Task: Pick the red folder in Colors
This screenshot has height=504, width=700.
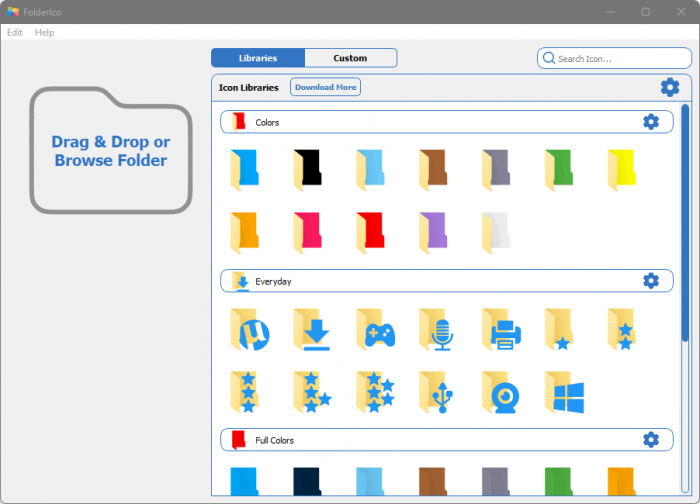Action: (371, 233)
